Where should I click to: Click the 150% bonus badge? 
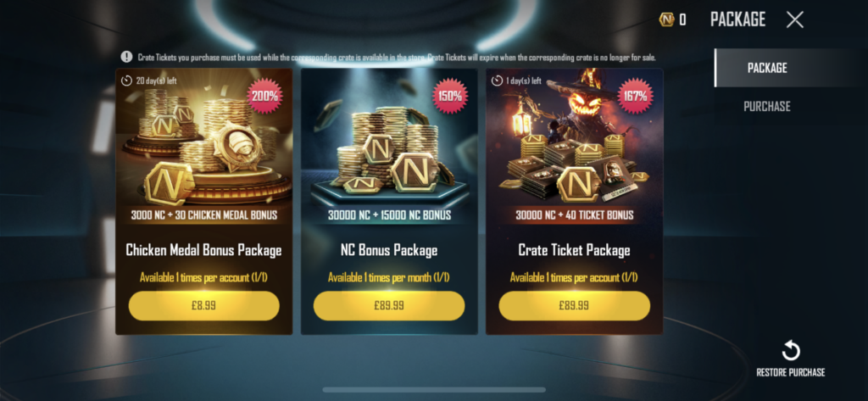tap(450, 96)
